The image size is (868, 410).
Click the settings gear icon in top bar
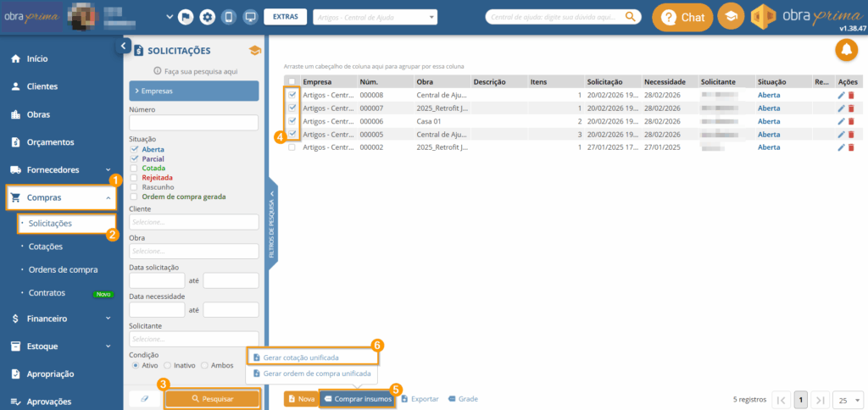point(207,17)
